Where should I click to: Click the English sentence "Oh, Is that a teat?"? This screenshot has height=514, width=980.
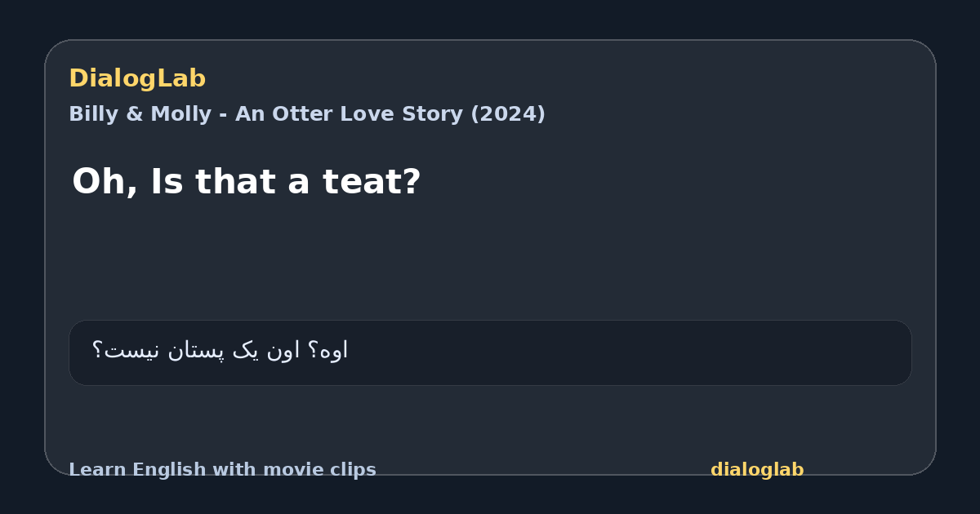246,182
